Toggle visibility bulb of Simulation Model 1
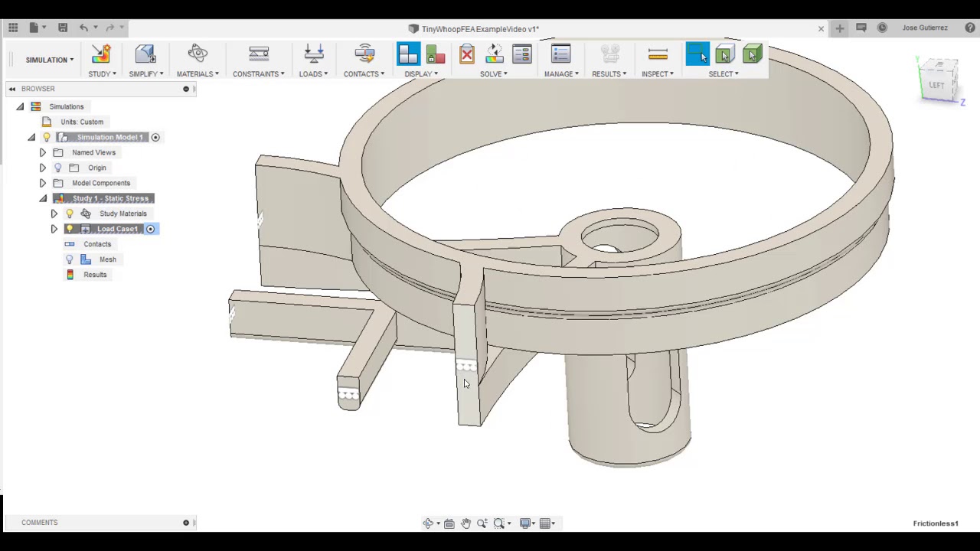 (47, 137)
